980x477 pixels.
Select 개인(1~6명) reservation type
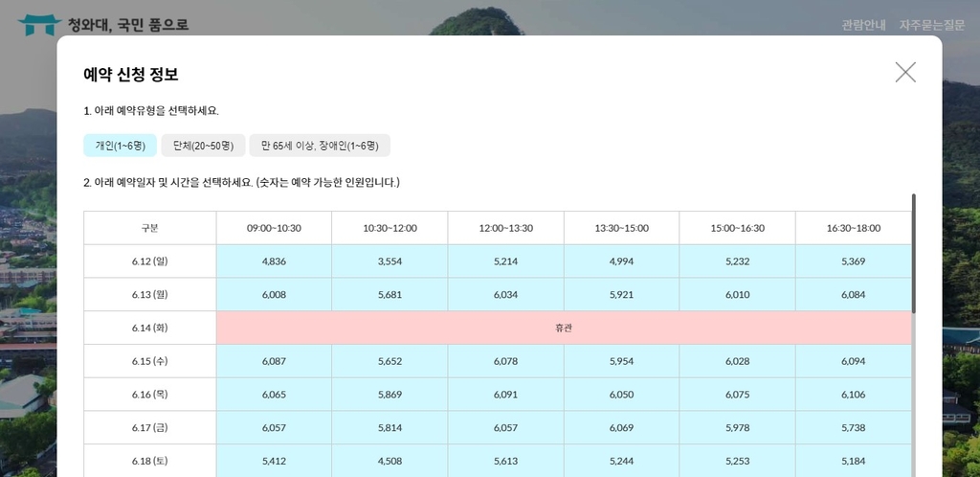coord(120,146)
